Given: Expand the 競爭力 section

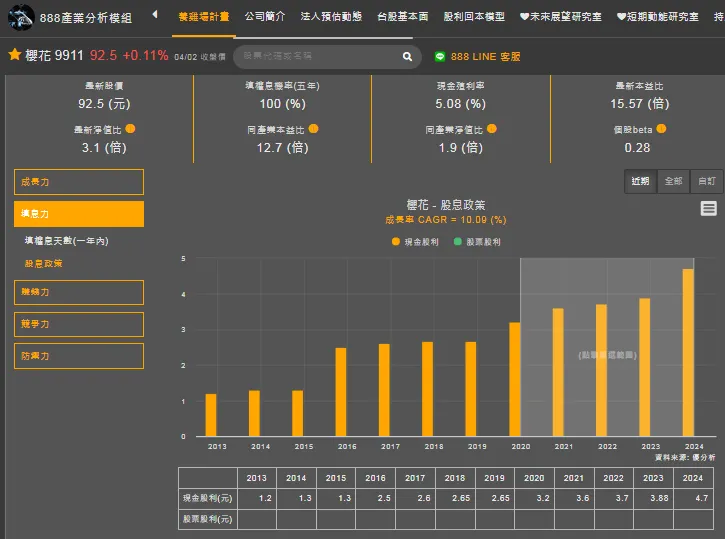Looking at the screenshot, I should [x=79, y=324].
